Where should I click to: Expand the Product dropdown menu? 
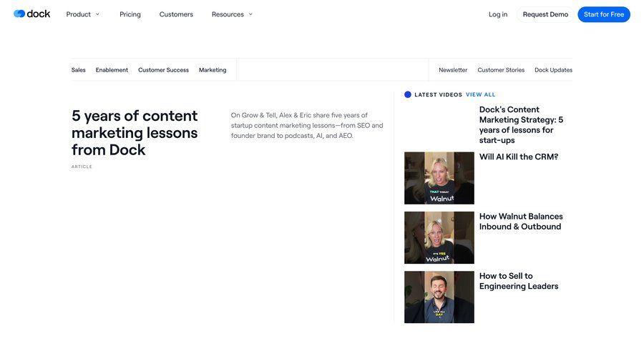82,14
